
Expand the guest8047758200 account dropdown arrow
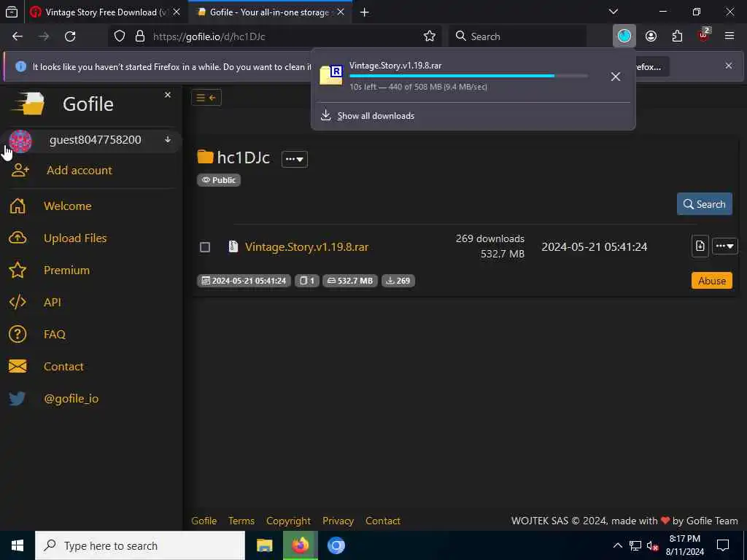point(168,139)
